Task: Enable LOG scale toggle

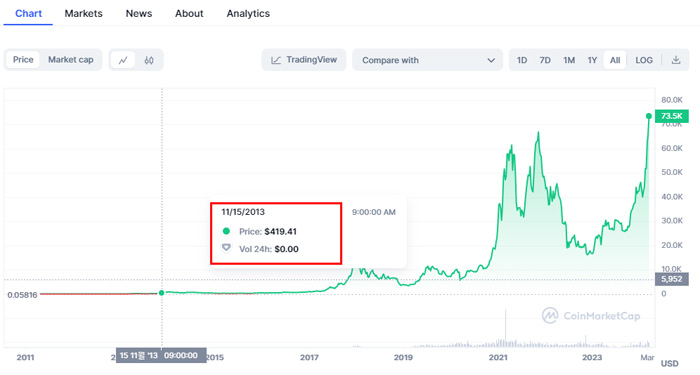Action: (644, 60)
